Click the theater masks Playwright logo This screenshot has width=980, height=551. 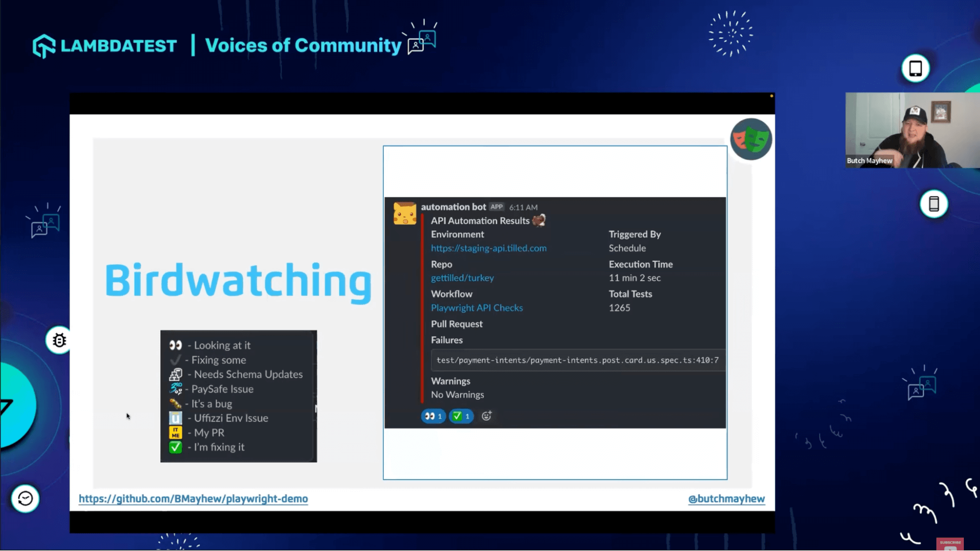point(751,139)
